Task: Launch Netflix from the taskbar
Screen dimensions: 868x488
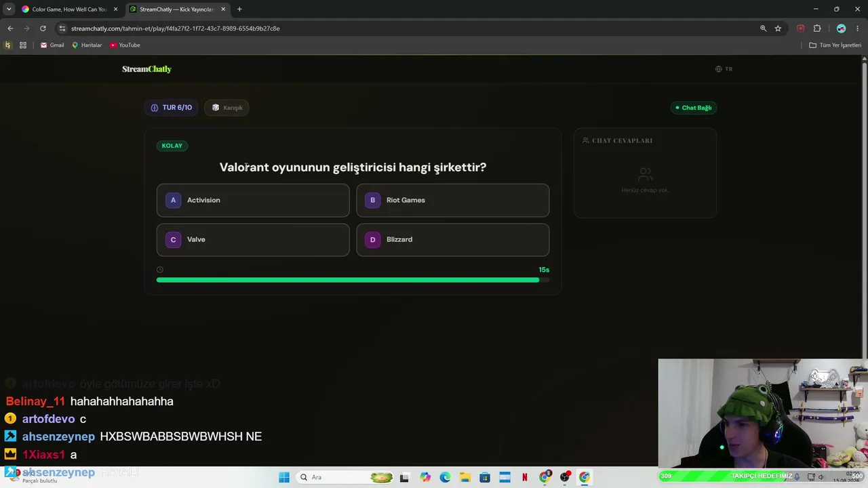Action: pyautogui.click(x=525, y=477)
